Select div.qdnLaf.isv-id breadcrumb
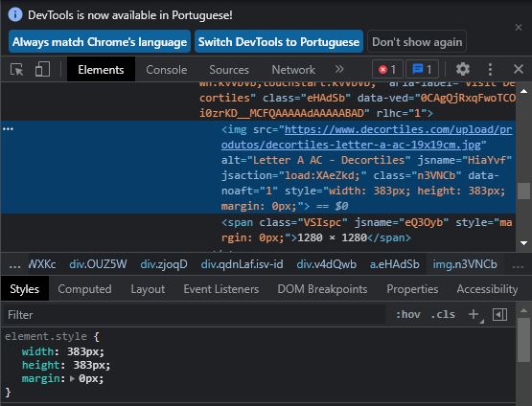The width and height of the screenshot is (532, 406). point(242,264)
